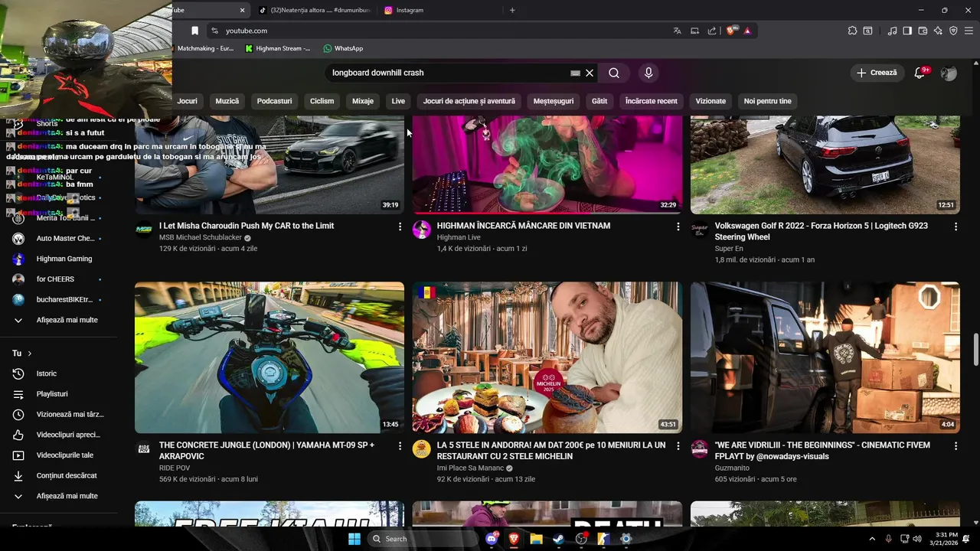The image size is (980, 551).
Task: Click the Creează button
Action: pyautogui.click(x=877, y=73)
